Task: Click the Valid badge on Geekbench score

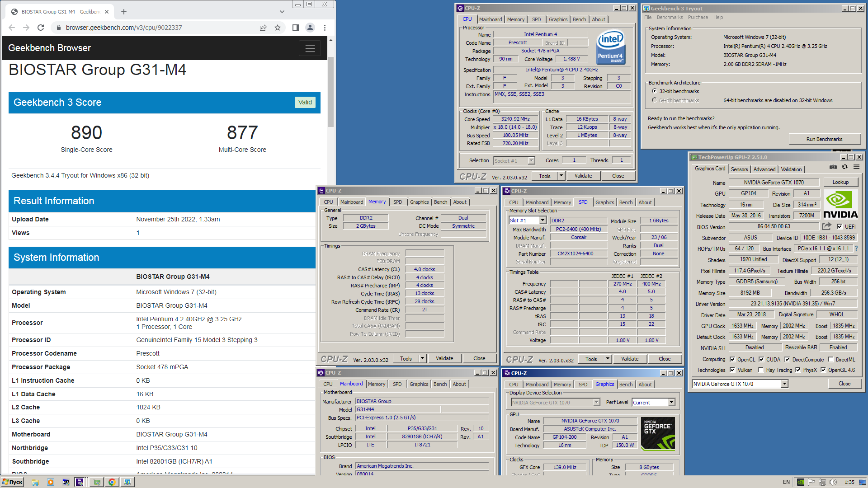Action: pos(305,102)
